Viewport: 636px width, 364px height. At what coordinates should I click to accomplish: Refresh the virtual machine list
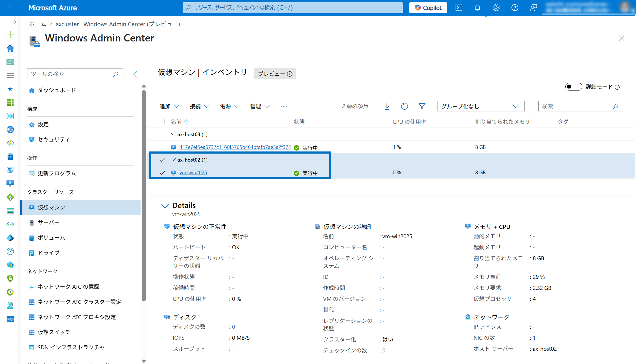tap(404, 106)
